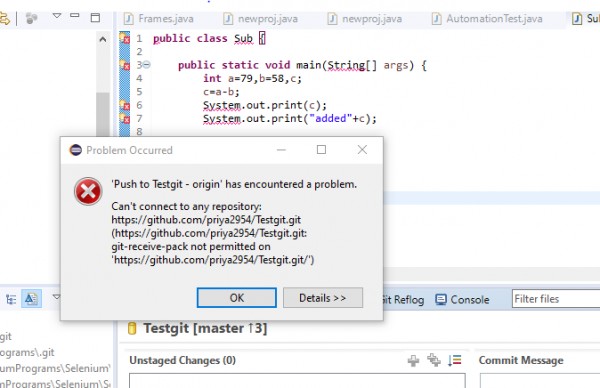This screenshot has width=600, height=388.
Task: Open view menu dropdown in bottom-left panel
Action: (56, 297)
